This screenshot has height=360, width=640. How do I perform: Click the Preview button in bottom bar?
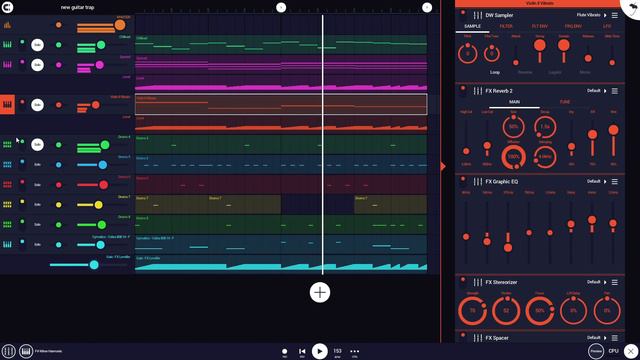coord(596,351)
